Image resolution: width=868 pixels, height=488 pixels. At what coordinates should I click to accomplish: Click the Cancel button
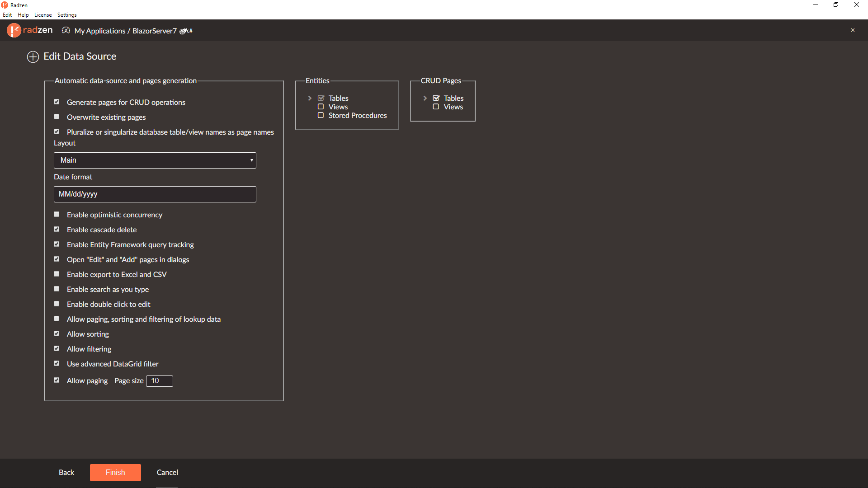click(167, 472)
